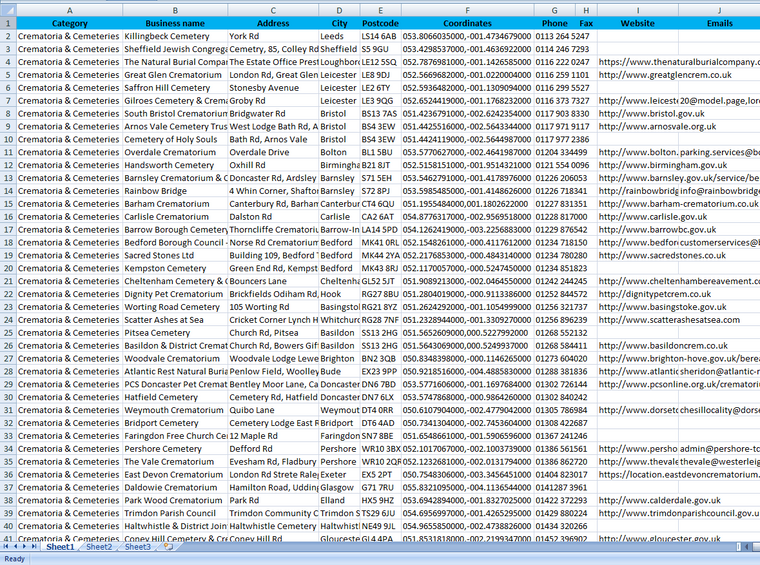Select the Address header cell

(273, 23)
